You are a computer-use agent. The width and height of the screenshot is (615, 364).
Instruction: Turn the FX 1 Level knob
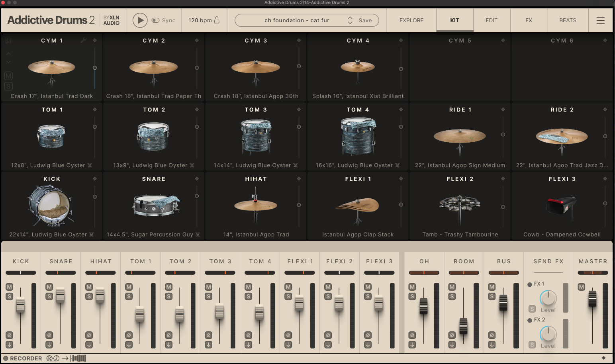coord(548,298)
